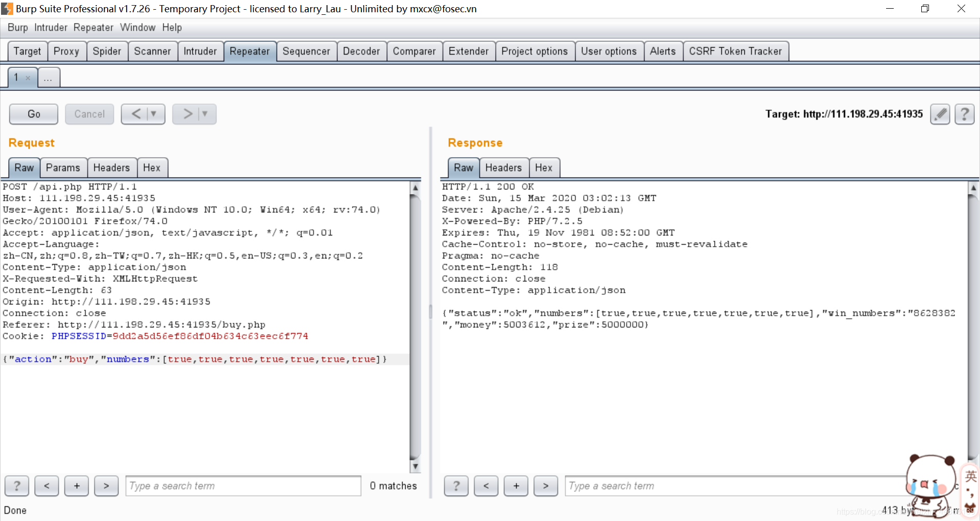
Task: Click the input method indicator 英
Action: coord(971,476)
